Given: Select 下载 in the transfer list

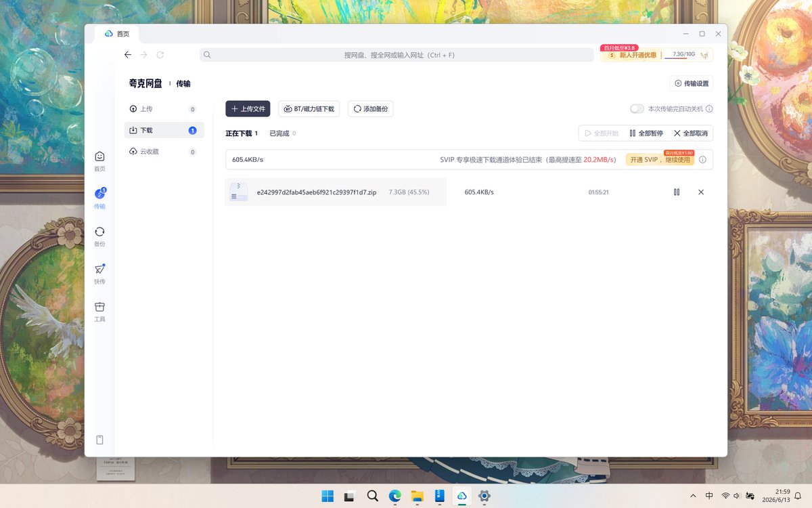Looking at the screenshot, I should [164, 131].
